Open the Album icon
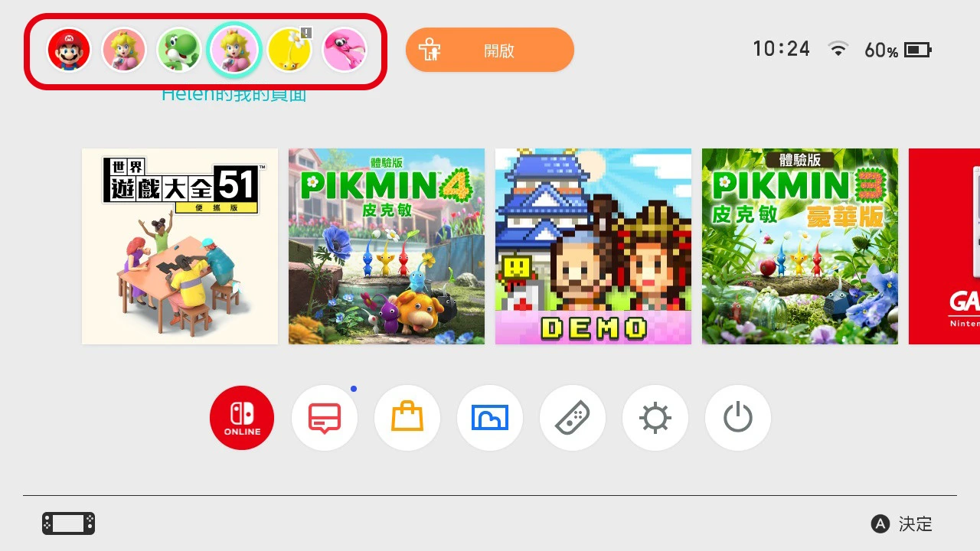 point(490,418)
